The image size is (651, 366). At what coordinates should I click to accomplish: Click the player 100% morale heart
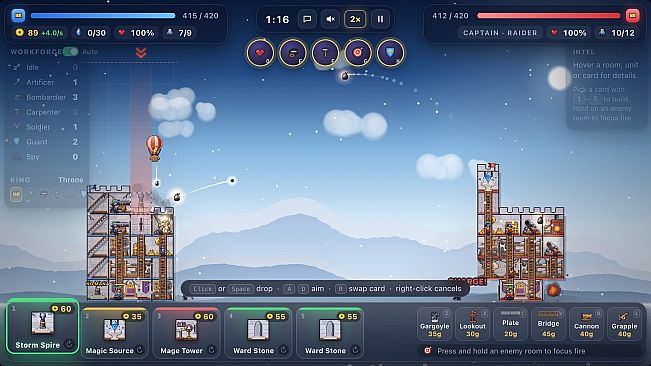tap(136, 33)
